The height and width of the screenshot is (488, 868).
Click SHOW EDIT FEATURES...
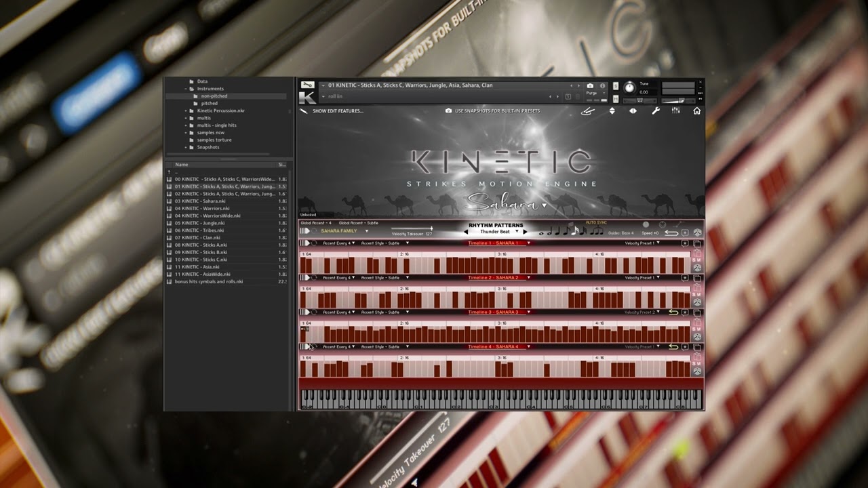(338, 110)
